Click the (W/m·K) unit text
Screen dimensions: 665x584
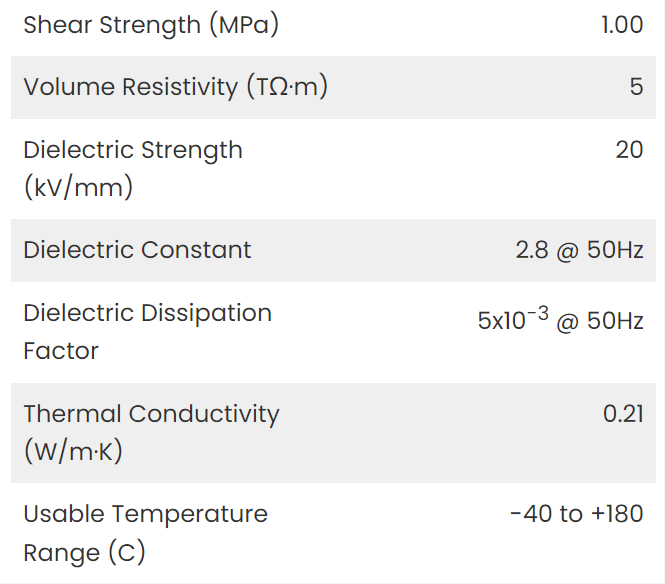(x=73, y=451)
